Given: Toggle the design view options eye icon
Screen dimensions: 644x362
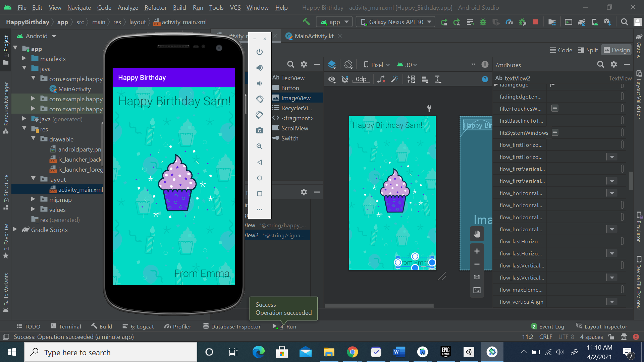Looking at the screenshot, I should (x=332, y=79).
